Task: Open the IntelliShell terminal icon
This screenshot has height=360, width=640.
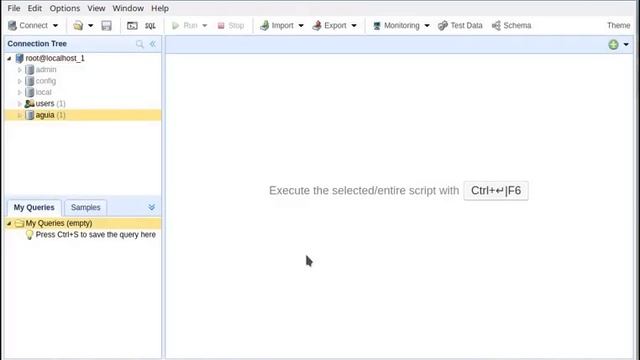Action: [x=132, y=25]
